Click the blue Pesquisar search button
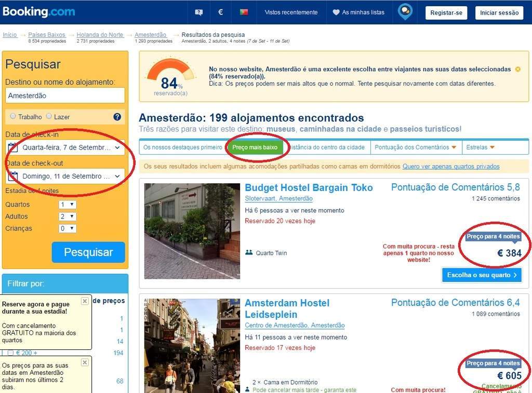 coord(88,252)
